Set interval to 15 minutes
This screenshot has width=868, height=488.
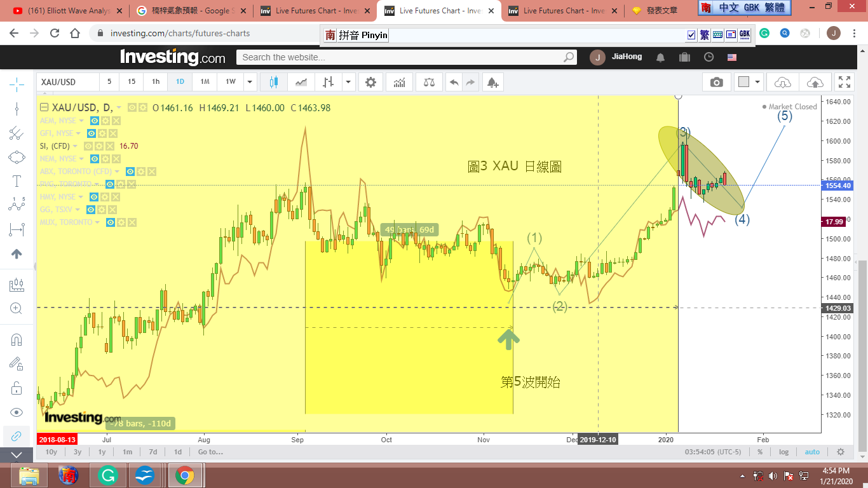point(132,82)
